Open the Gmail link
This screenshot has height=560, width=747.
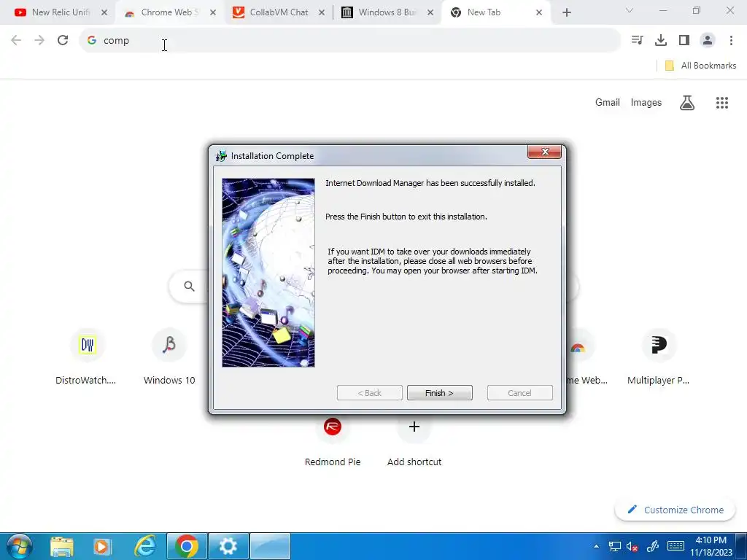tap(608, 102)
